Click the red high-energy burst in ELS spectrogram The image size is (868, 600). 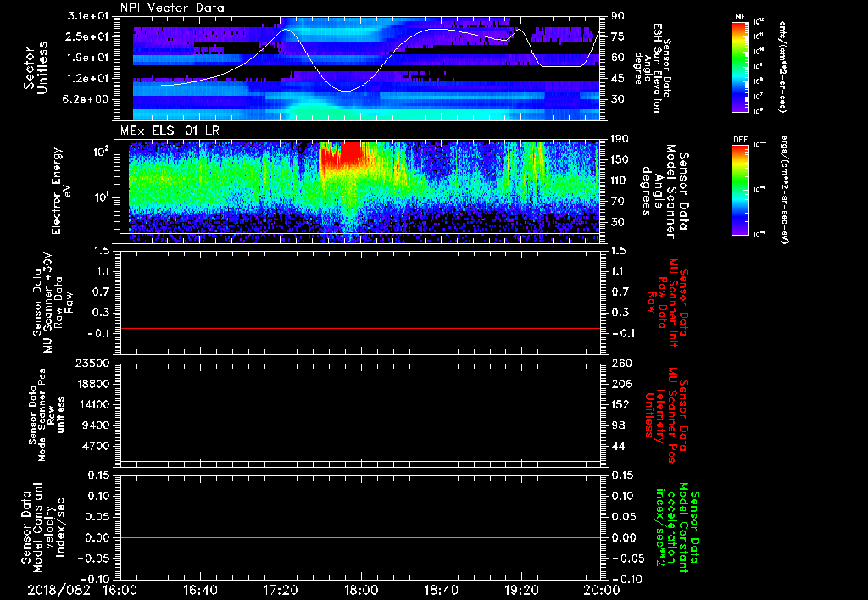350,153
